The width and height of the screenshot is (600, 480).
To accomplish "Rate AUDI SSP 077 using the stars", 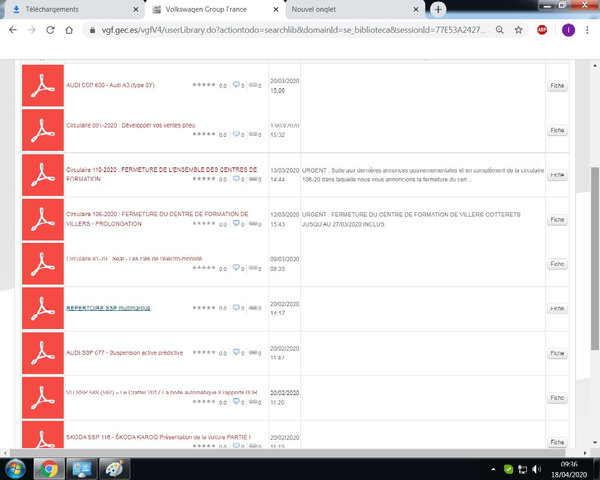I will (x=204, y=353).
